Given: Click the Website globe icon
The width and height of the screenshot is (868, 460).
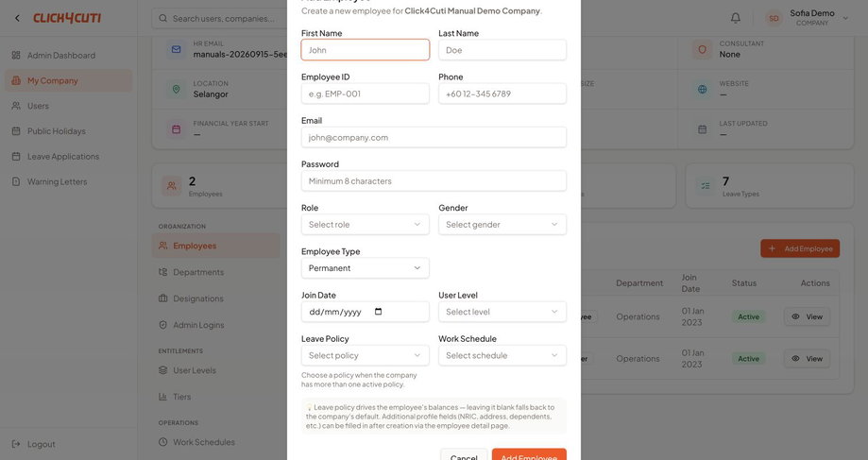Looking at the screenshot, I should (x=702, y=89).
